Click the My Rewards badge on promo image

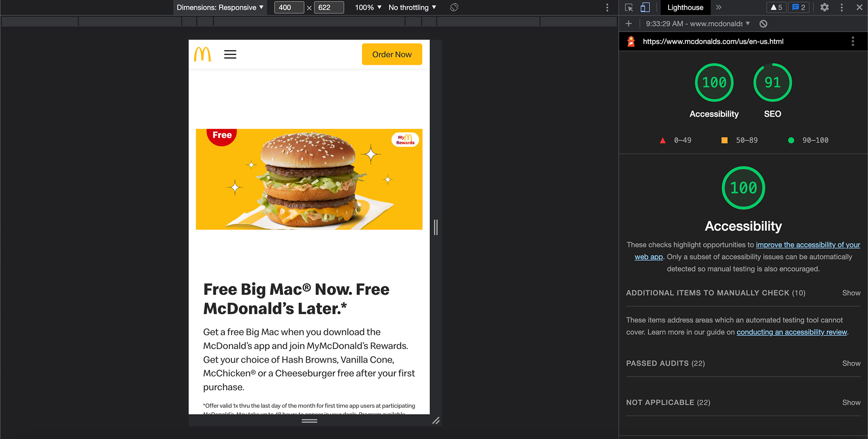tap(405, 140)
